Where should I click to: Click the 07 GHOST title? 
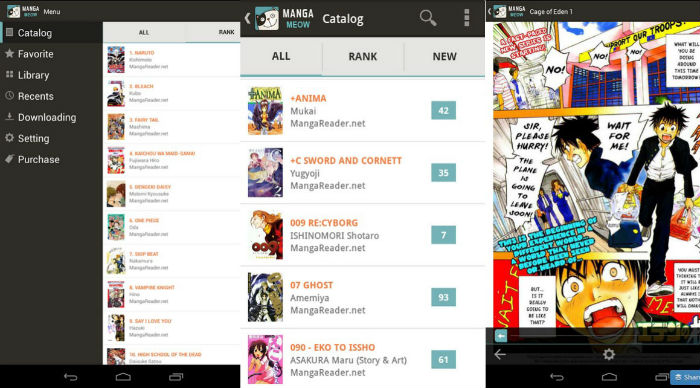[312, 285]
